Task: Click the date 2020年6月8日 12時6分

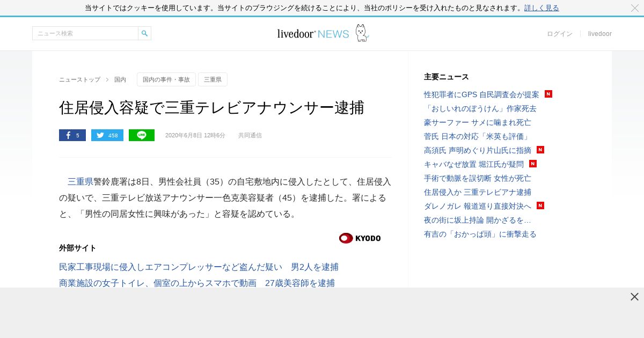Action: (x=195, y=135)
